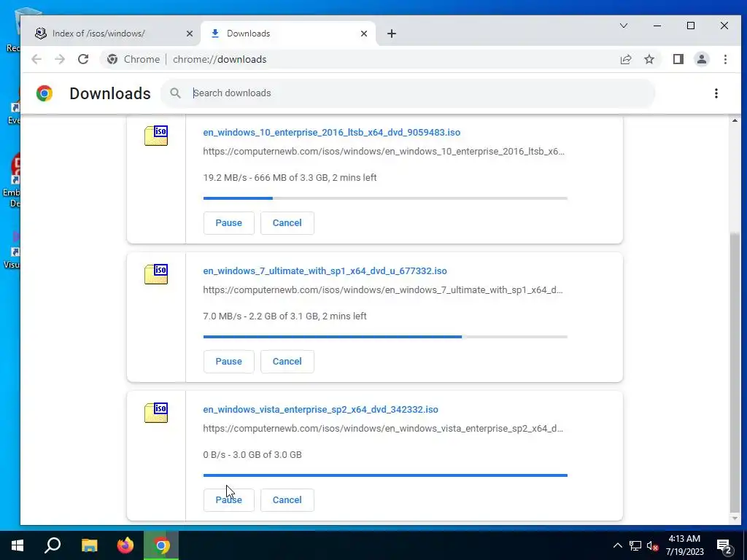The height and width of the screenshot is (560, 747).
Task: Open the profile avatar icon
Action: click(x=701, y=60)
